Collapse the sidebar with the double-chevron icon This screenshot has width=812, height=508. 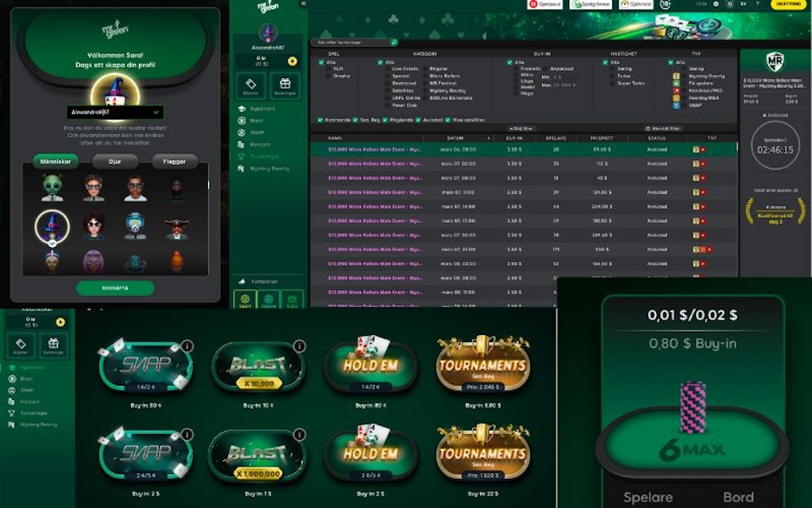pos(304,3)
